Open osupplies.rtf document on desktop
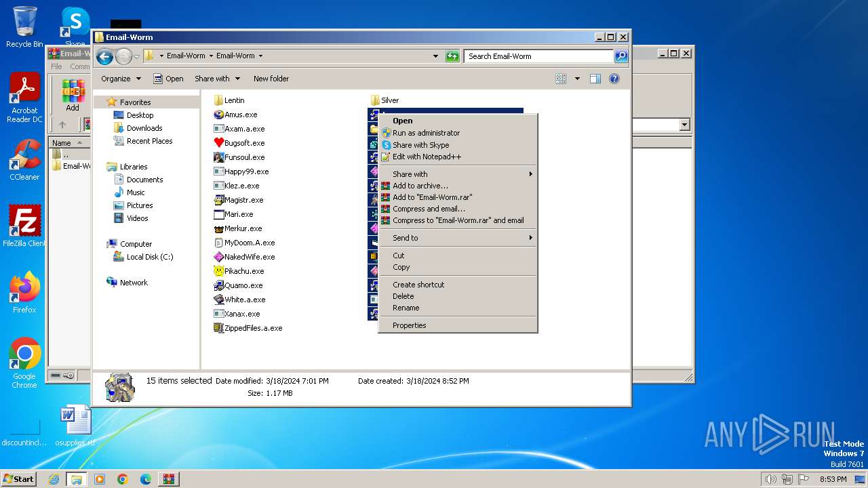The width and height of the screenshot is (868, 488). [x=75, y=426]
